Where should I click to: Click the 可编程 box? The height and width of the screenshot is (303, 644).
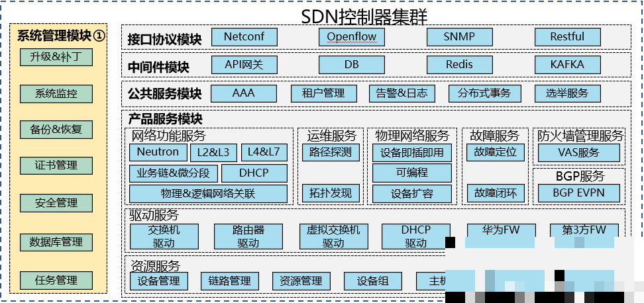[x=412, y=173]
